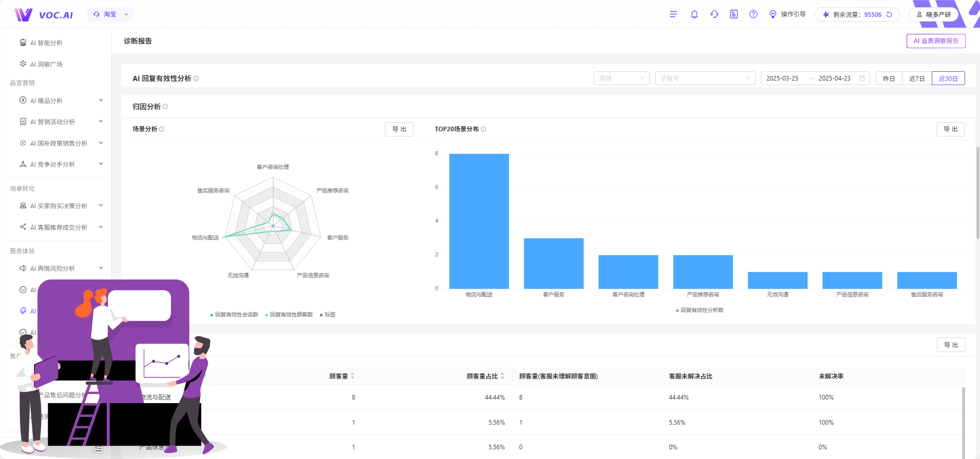The width and height of the screenshot is (980, 459).
Task: Select the 近7日 time range tab
Action: (x=916, y=78)
